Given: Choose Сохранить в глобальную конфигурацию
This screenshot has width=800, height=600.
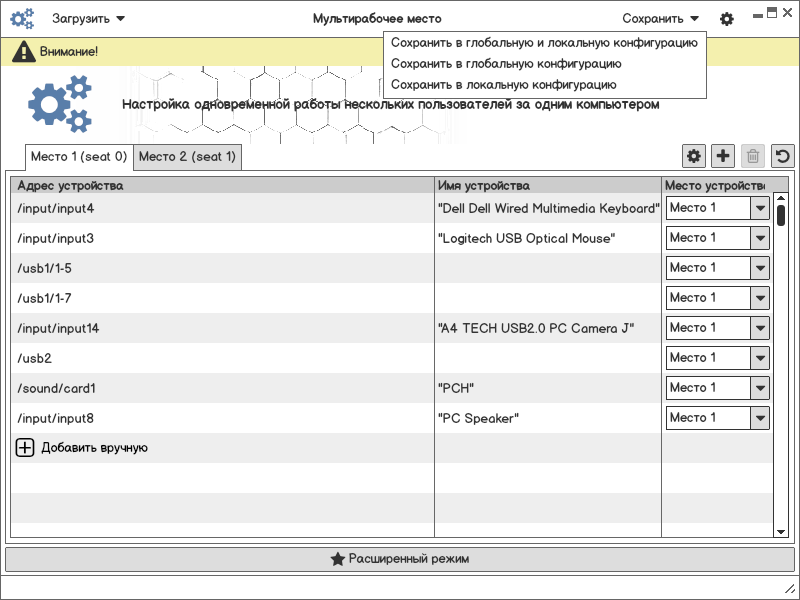Looking at the screenshot, I should coord(544,64).
